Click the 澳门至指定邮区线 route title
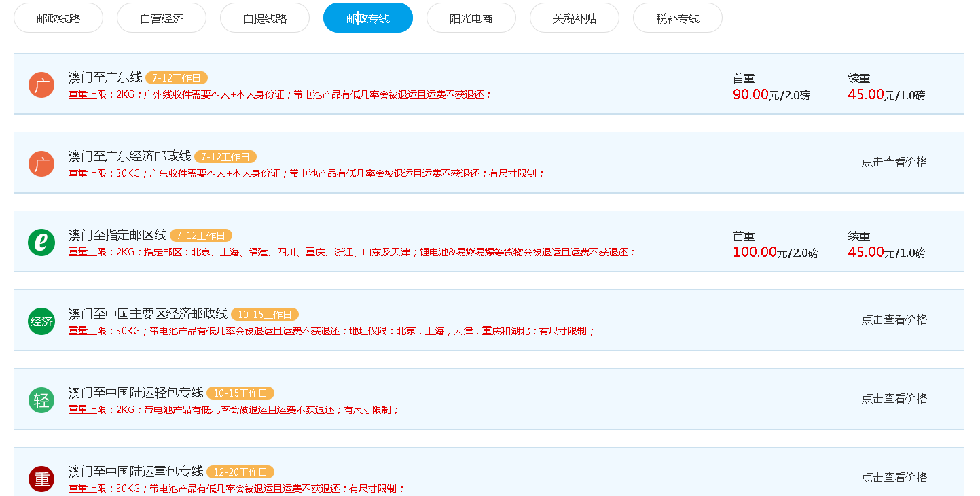The image size is (980, 496). (x=117, y=235)
